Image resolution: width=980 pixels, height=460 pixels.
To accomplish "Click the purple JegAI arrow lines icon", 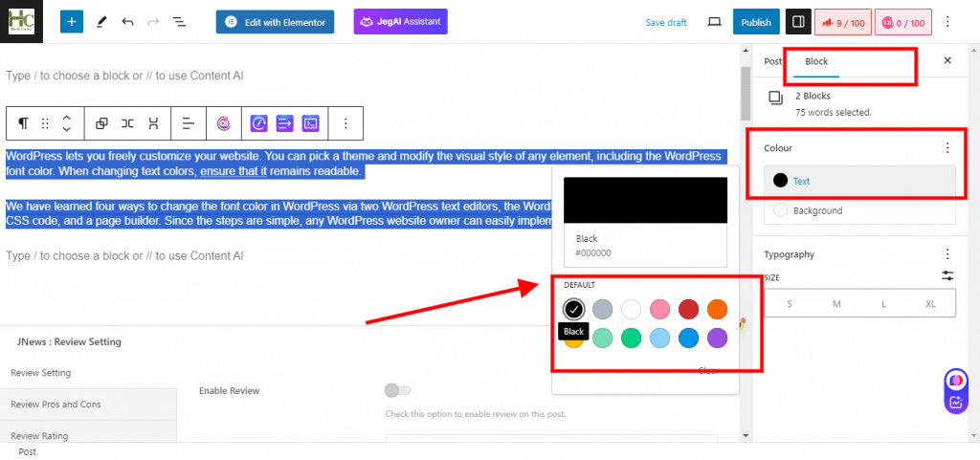I will pyautogui.click(x=284, y=123).
